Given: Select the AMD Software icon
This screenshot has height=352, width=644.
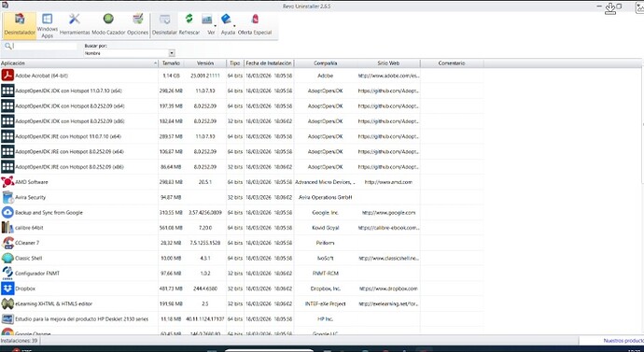Looking at the screenshot, I should [7, 181].
